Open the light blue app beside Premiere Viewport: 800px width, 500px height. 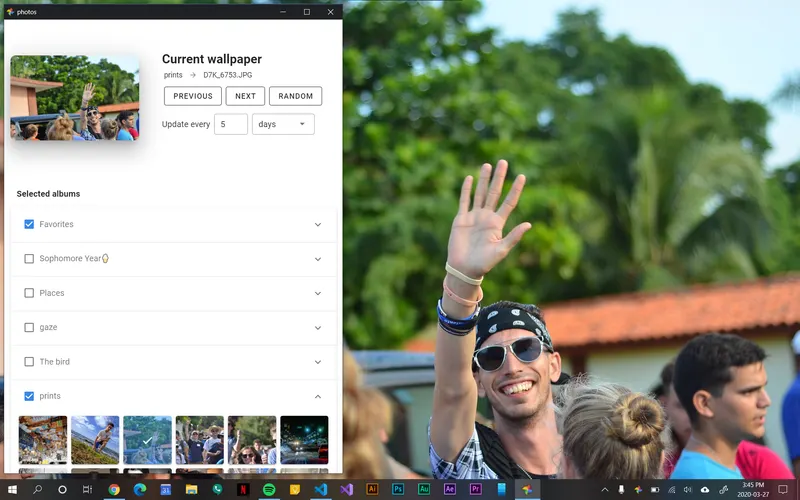[502, 490]
